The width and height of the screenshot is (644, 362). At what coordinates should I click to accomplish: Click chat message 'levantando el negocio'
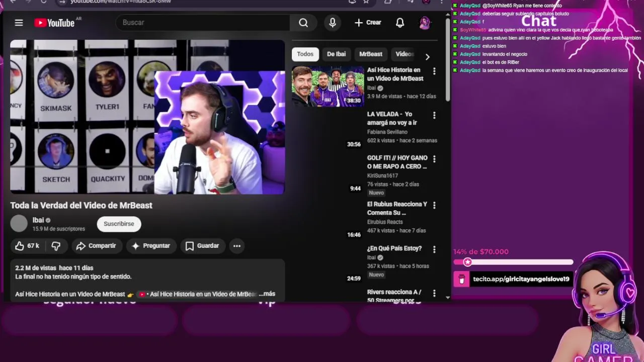505,54
